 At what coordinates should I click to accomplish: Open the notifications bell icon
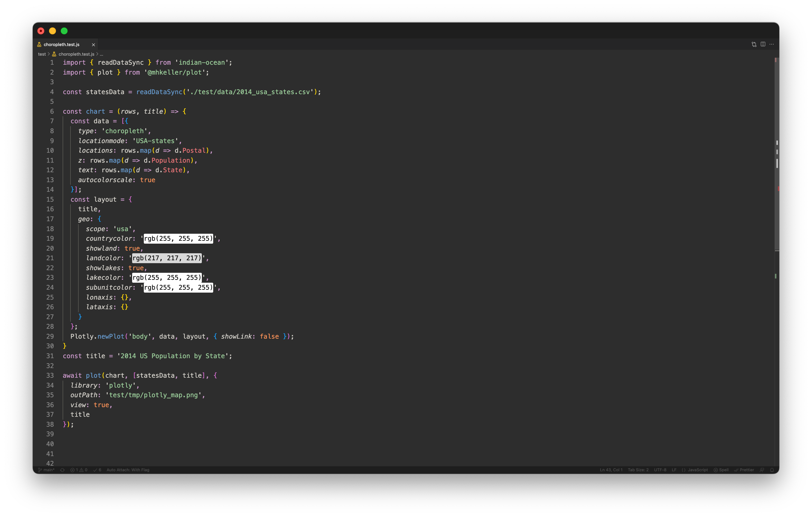click(772, 470)
